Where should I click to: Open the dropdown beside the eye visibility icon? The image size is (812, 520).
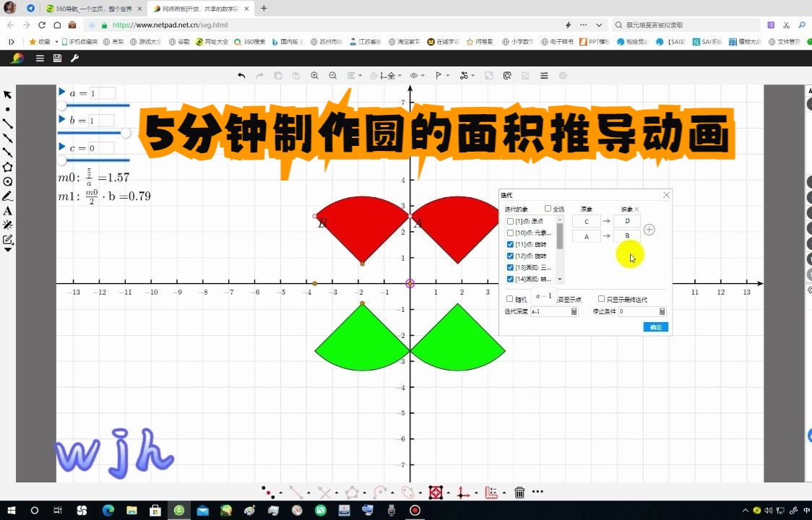click(x=422, y=75)
